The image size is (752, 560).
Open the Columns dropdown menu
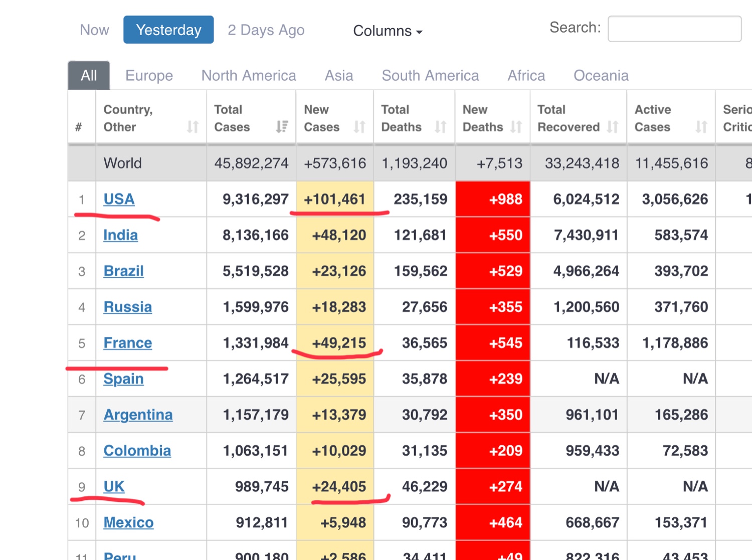(x=388, y=31)
